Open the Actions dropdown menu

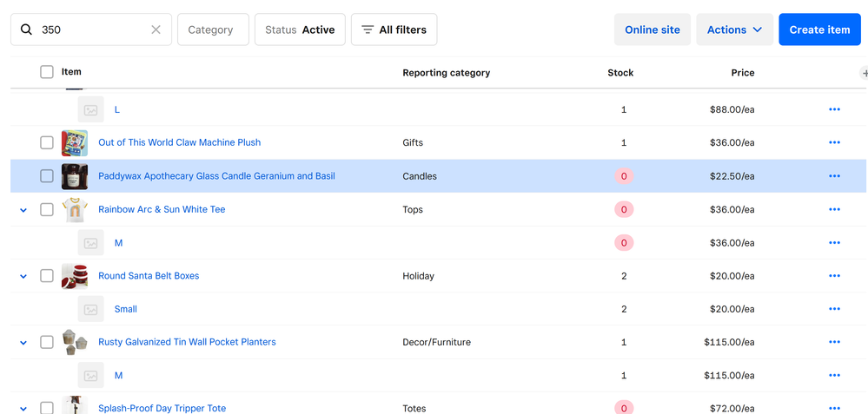tap(734, 30)
